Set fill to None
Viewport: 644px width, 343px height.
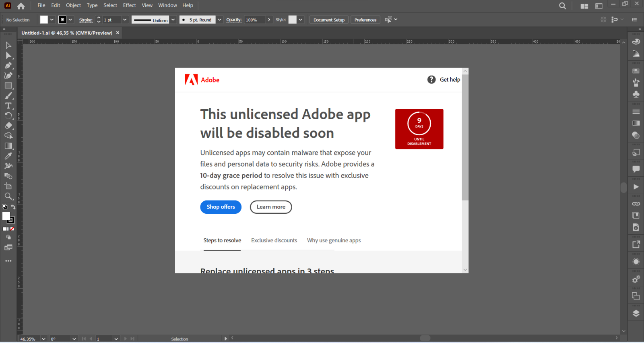pos(12,229)
